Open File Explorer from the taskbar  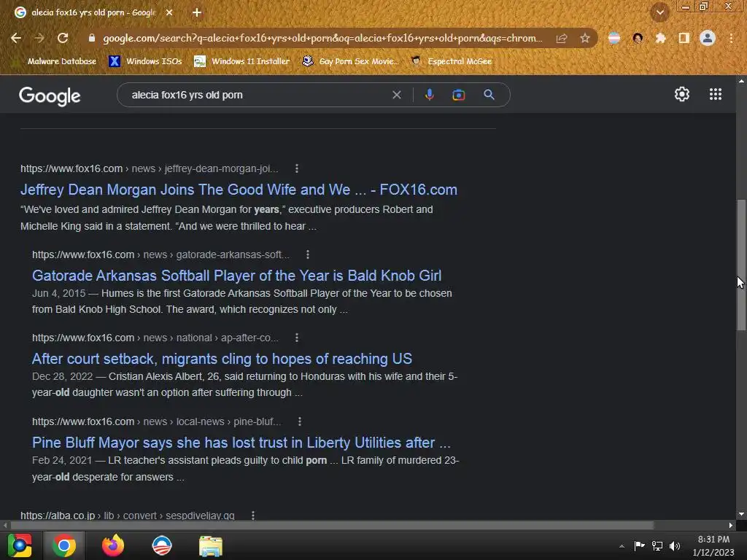(211, 545)
